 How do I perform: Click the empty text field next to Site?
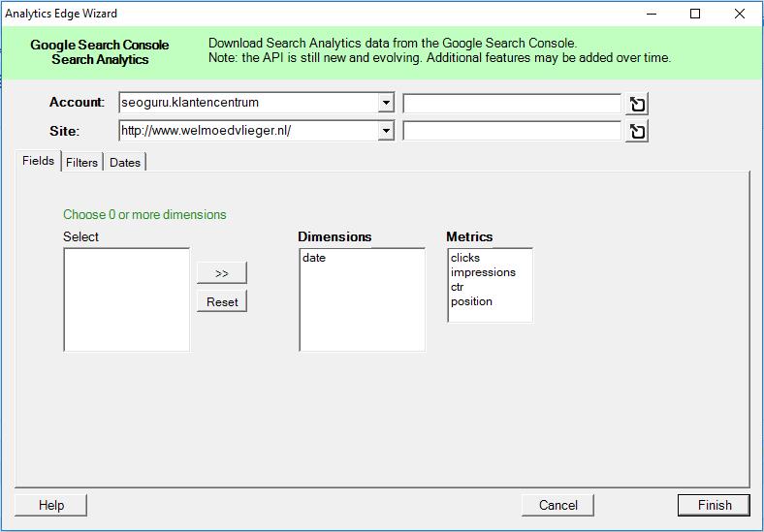coord(512,131)
